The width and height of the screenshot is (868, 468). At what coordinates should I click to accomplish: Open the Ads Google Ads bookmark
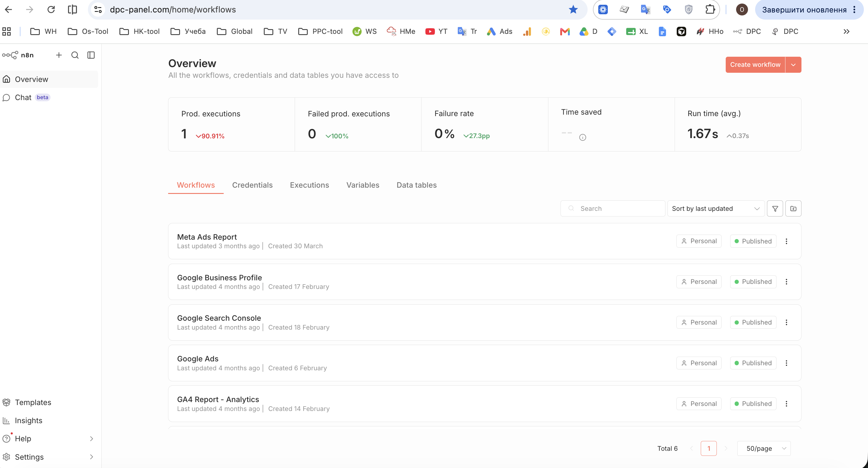point(500,31)
